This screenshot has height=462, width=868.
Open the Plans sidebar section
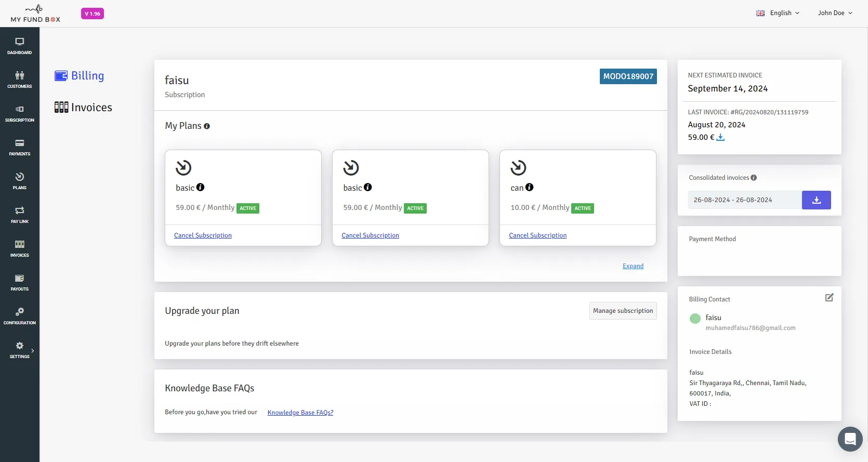click(20, 181)
